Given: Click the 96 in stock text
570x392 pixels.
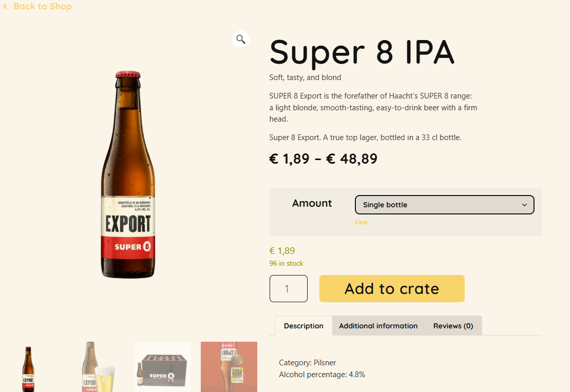Looking at the screenshot, I should 286,263.
